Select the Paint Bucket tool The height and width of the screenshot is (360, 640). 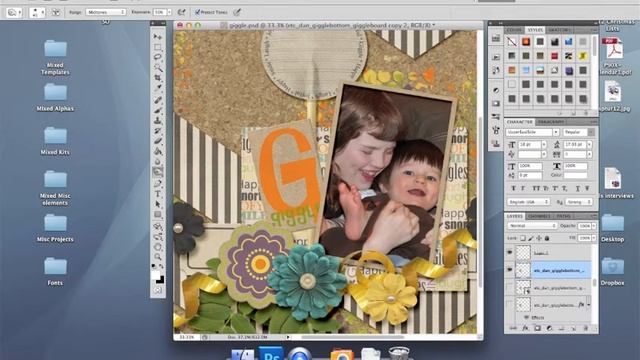point(158,151)
